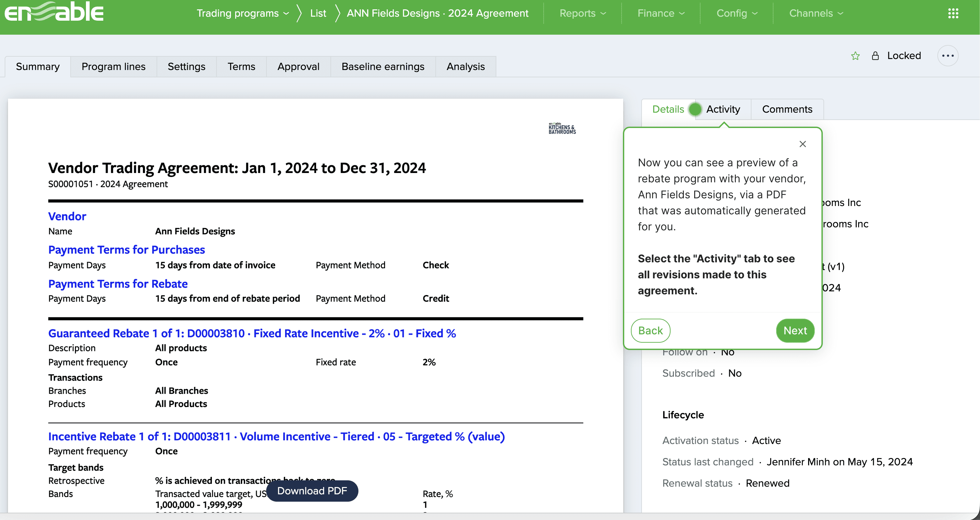
Task: Open the Finance dropdown menu
Action: point(661,13)
